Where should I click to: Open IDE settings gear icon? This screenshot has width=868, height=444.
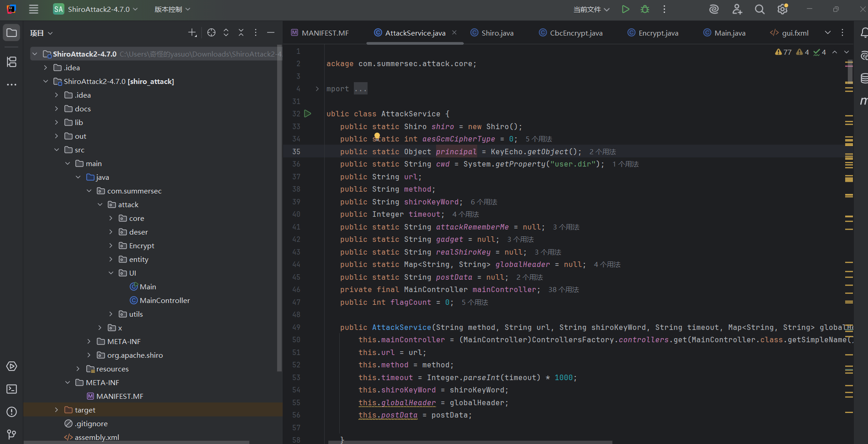(x=782, y=9)
